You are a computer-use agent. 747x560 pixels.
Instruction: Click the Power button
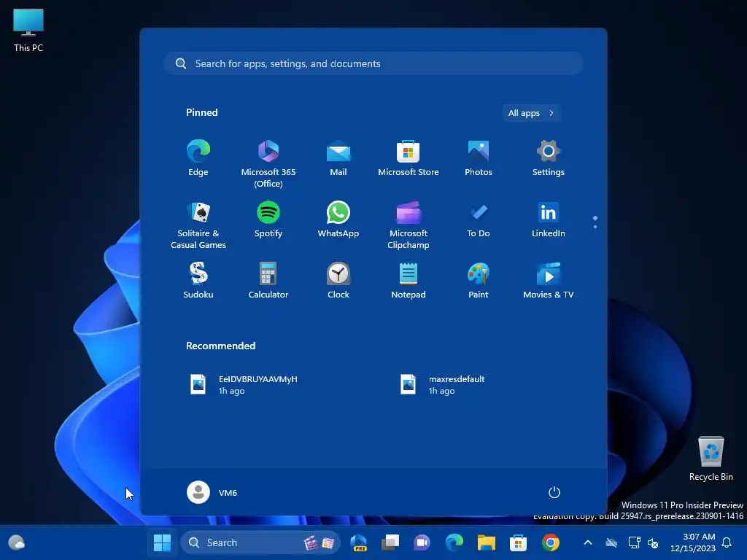click(x=554, y=492)
